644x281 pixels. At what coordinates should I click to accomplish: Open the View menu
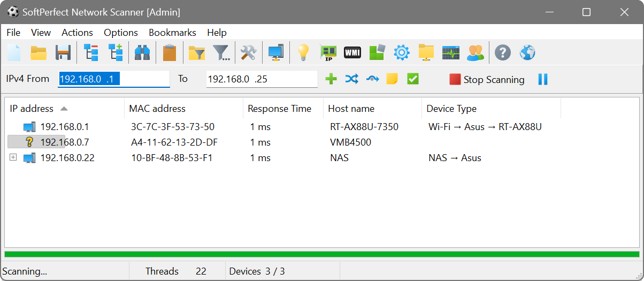click(41, 33)
